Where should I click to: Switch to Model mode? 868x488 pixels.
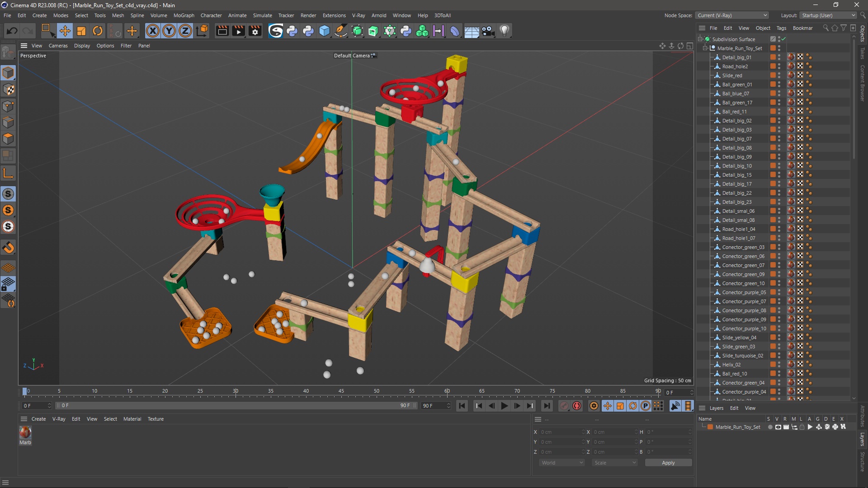point(8,73)
